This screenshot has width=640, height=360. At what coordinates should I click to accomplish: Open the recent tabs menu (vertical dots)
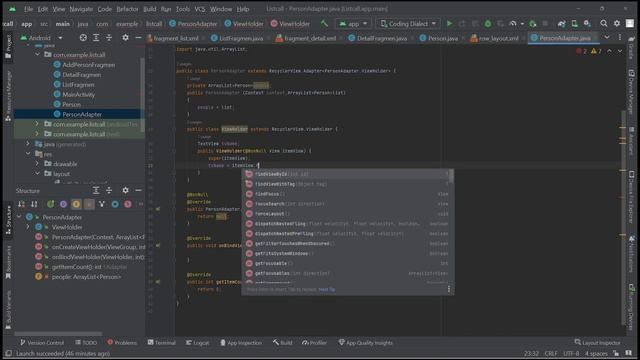click(620, 38)
